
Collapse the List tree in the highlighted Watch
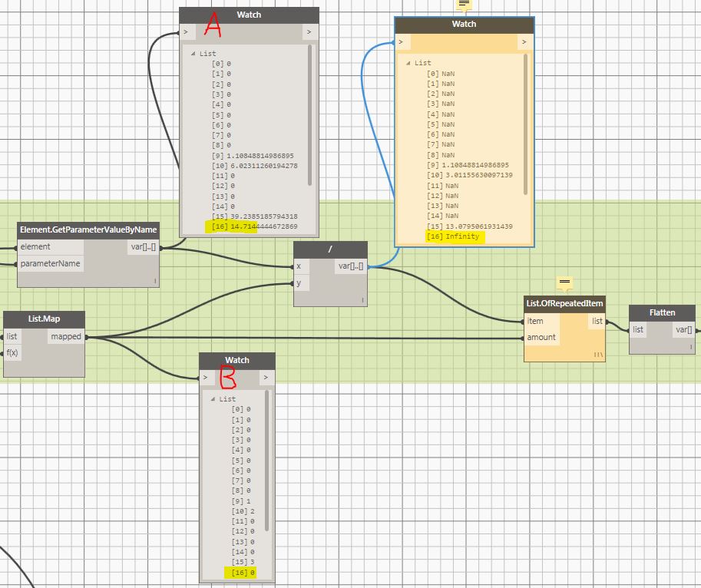tap(408, 63)
